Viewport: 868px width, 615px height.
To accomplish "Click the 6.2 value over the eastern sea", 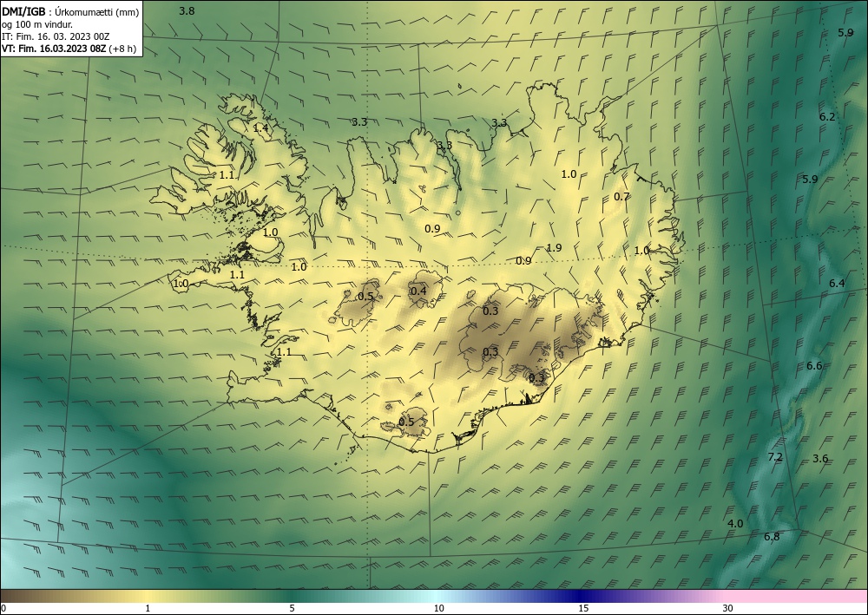I will tap(827, 117).
